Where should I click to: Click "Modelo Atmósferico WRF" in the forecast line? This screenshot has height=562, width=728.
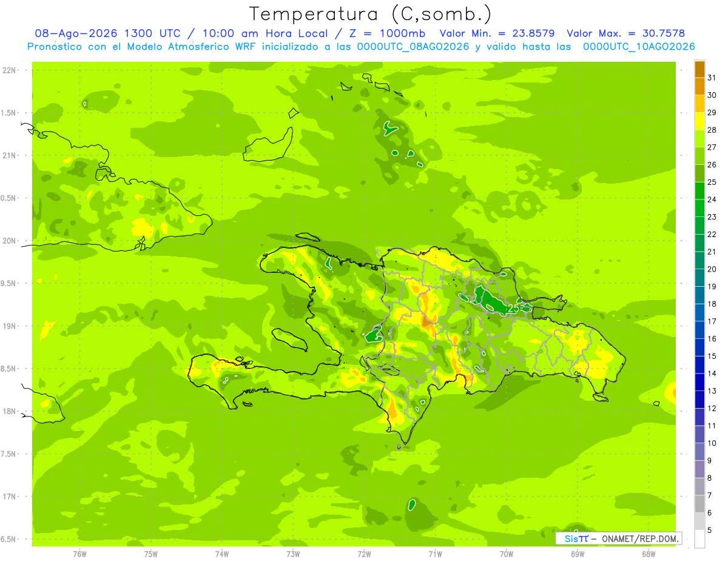[190, 47]
